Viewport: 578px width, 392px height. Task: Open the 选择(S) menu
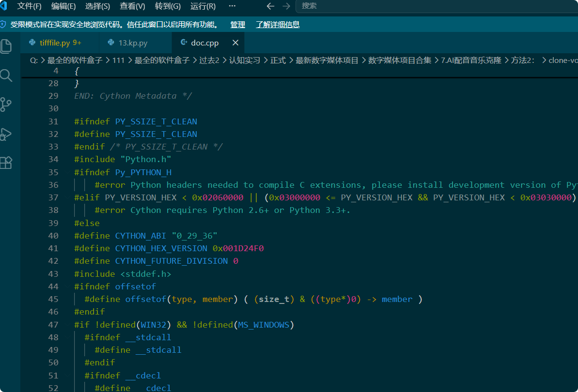pyautogui.click(x=97, y=6)
